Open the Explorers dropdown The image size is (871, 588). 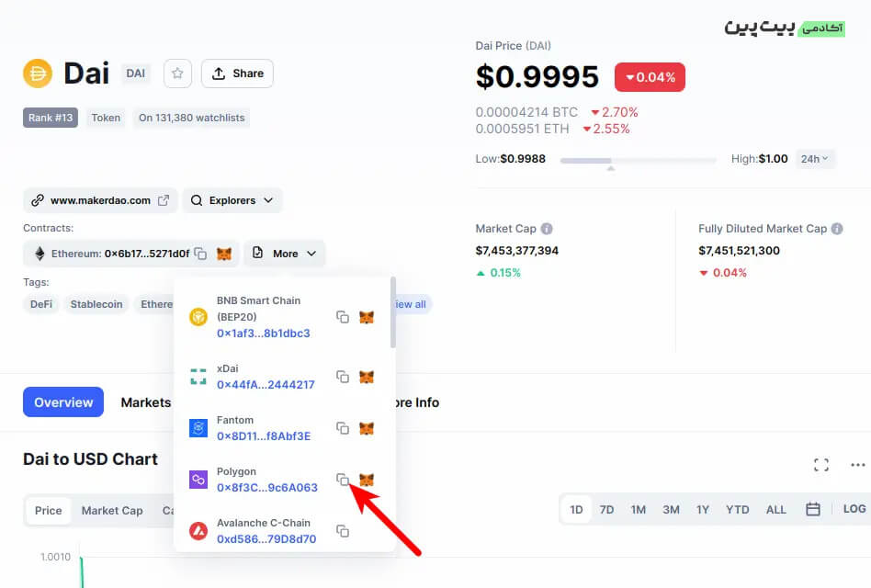[x=232, y=200]
